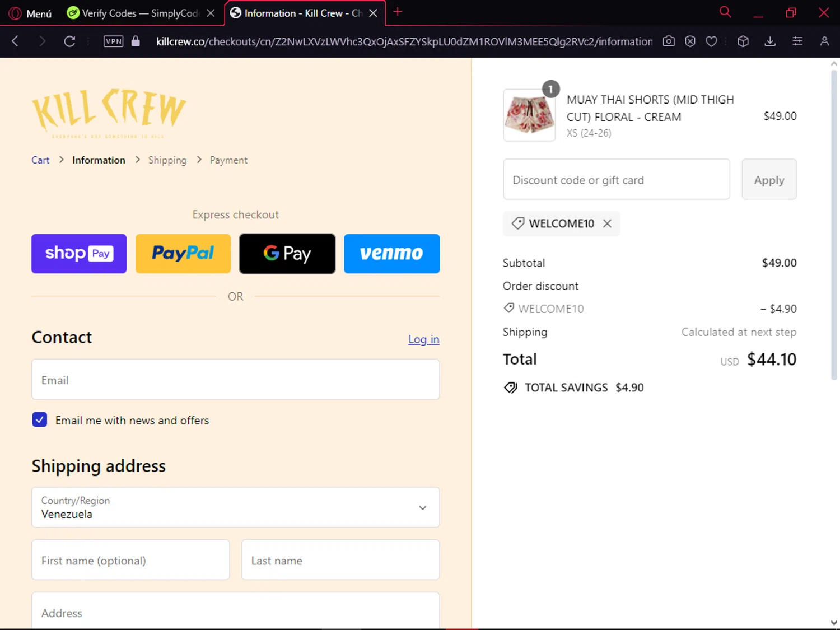Check out with Venmo
The image size is (840, 630).
point(392,254)
